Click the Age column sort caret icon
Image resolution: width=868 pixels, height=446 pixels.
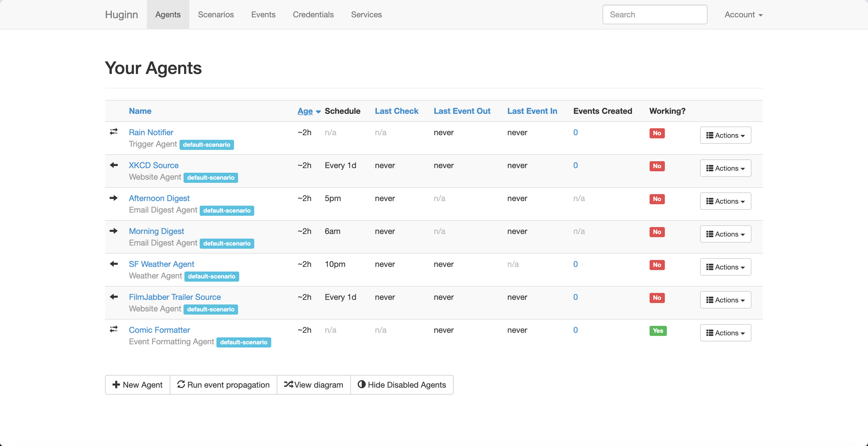[x=318, y=112]
